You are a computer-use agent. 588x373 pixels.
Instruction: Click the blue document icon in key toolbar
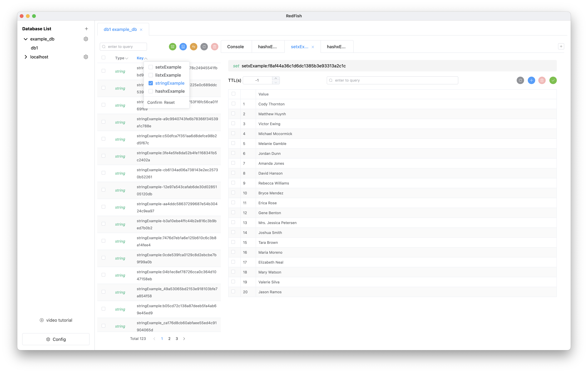coord(183,47)
